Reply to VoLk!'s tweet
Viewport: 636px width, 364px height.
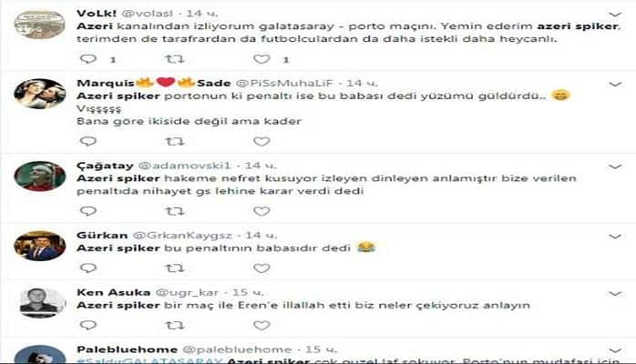coord(88,59)
